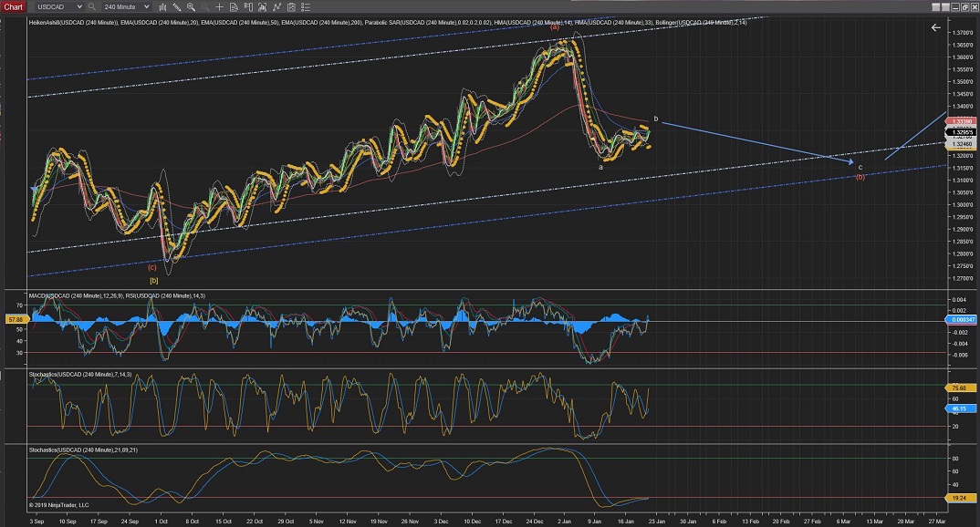Image resolution: width=980 pixels, height=527 pixels.
Task: Click the 1.32460 yellow price marker
Action: pyautogui.click(x=961, y=144)
